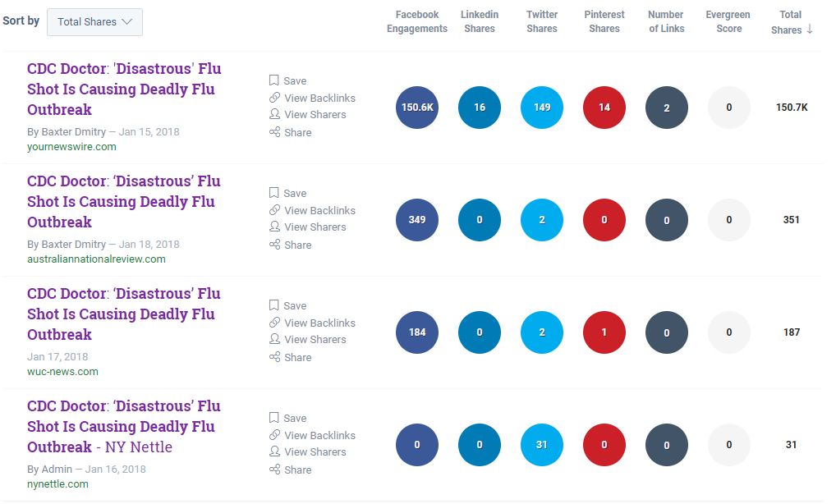Click View Sharers icon for australiannationalreview.com article

tap(274, 227)
